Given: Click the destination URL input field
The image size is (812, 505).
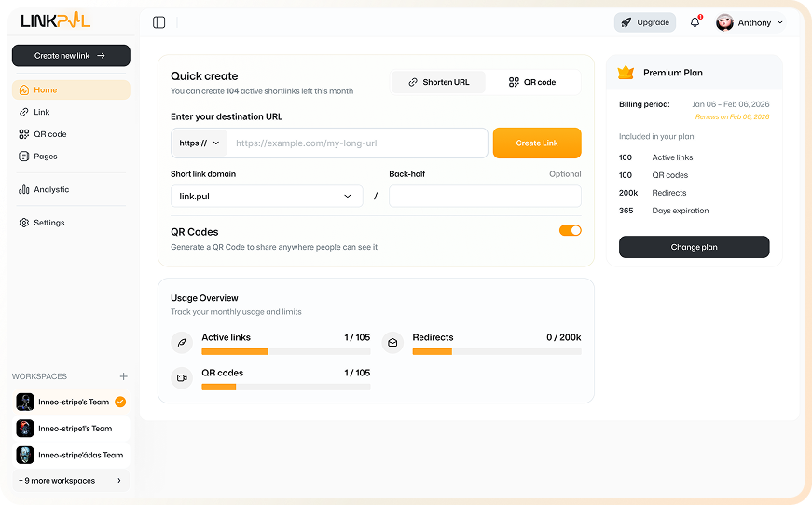Looking at the screenshot, I should (x=357, y=143).
